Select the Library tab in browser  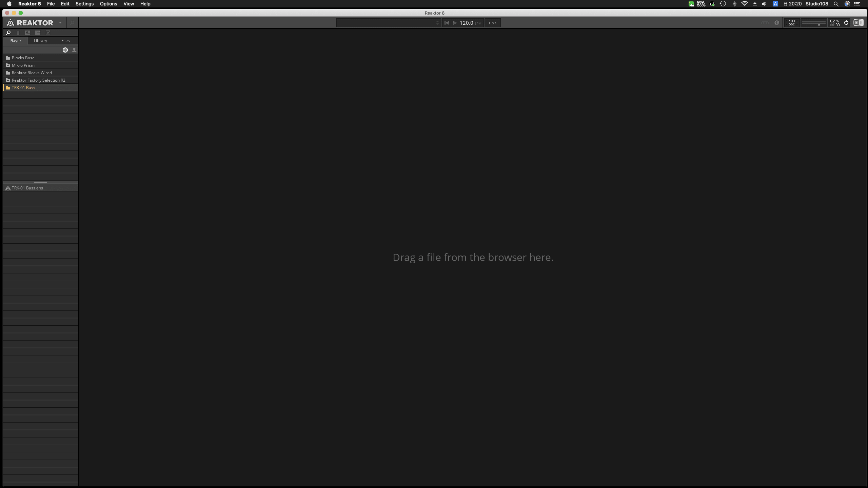point(41,41)
